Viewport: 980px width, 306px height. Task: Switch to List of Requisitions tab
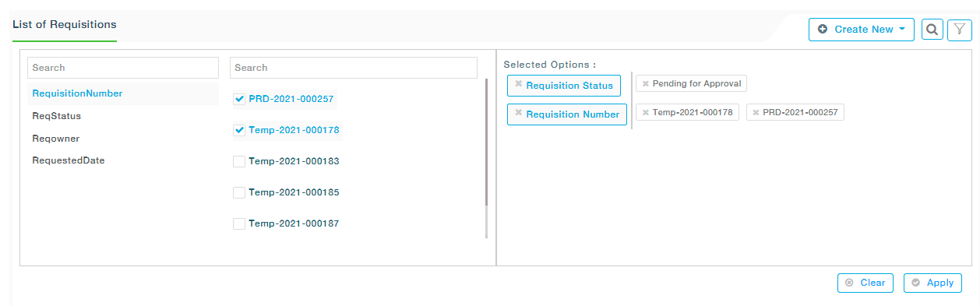click(x=65, y=25)
